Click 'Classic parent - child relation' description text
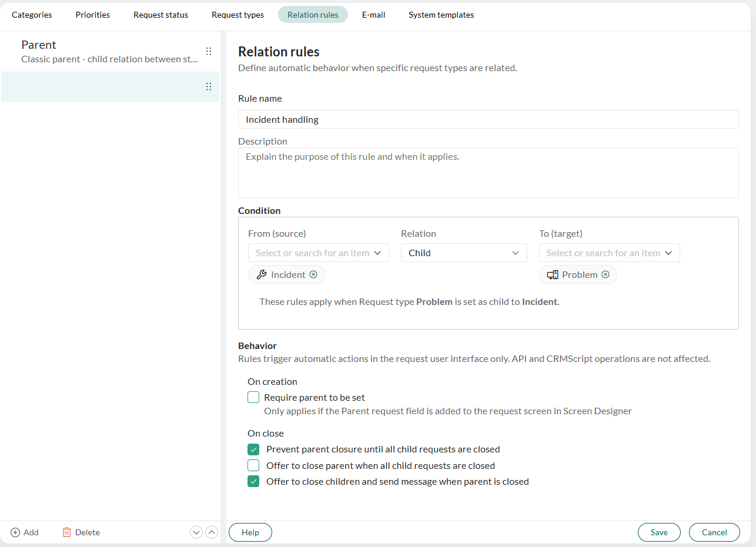 (x=109, y=59)
